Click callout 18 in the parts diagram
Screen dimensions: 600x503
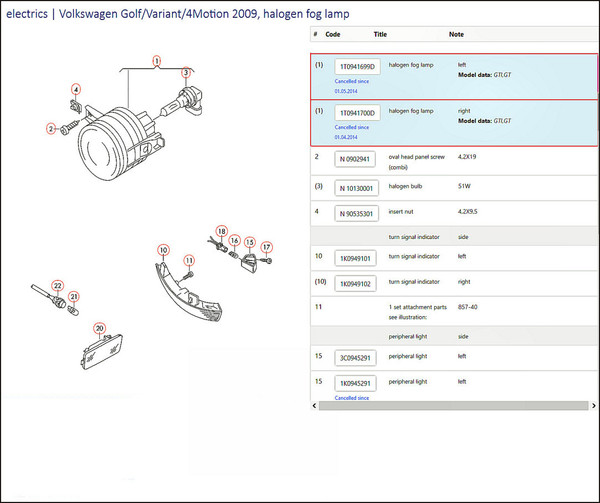click(222, 231)
